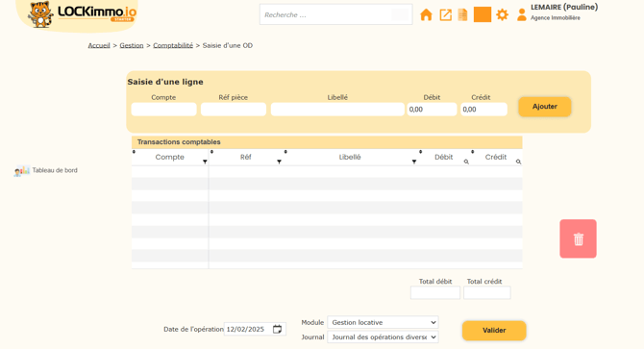Viewport: 644px width, 349px height.
Task: Click the Tableau de bord chart icon
Action: tap(22, 171)
